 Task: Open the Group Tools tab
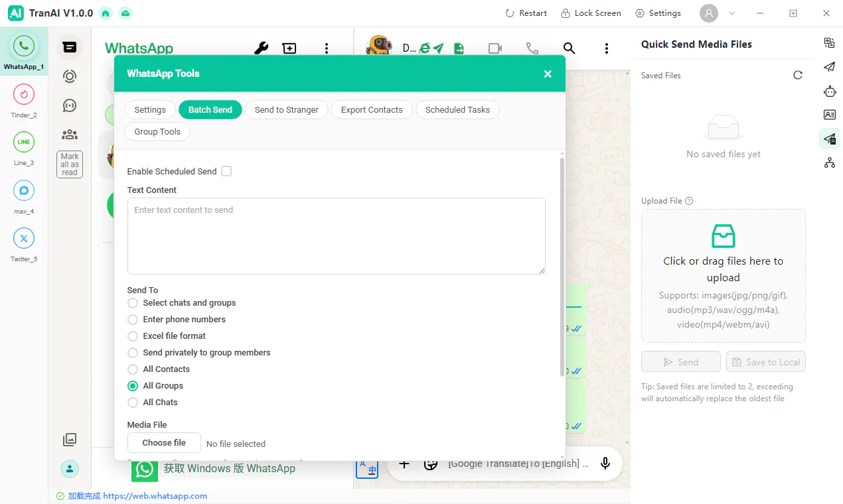[157, 131]
